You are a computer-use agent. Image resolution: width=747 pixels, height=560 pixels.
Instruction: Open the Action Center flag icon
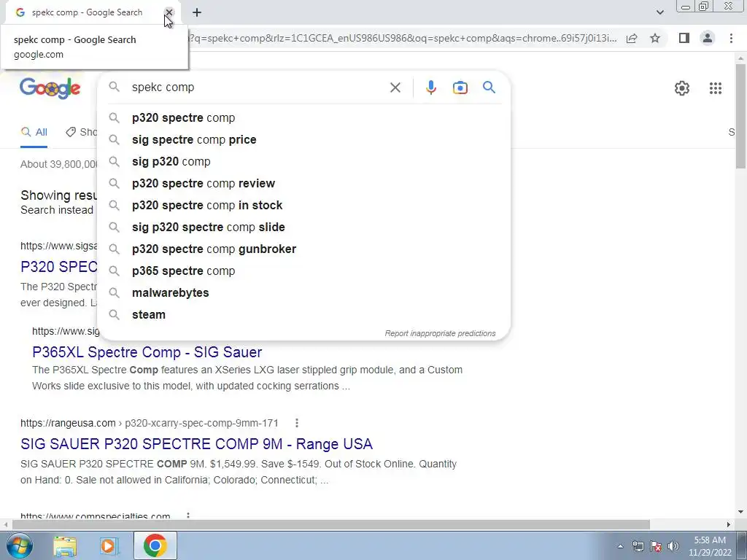tap(656, 547)
